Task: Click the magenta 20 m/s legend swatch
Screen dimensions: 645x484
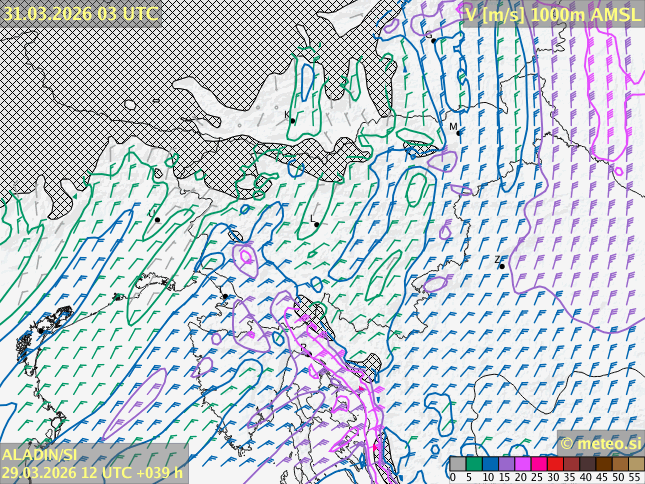Action: tap(522, 464)
